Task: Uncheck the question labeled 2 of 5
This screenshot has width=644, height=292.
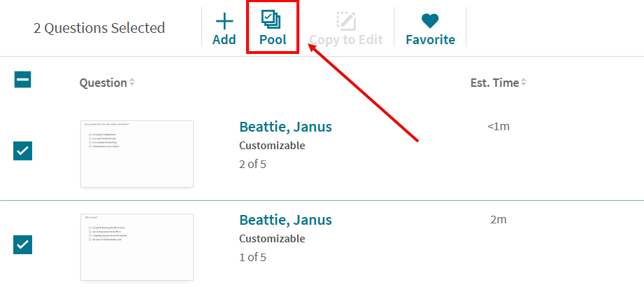Action: (x=22, y=151)
